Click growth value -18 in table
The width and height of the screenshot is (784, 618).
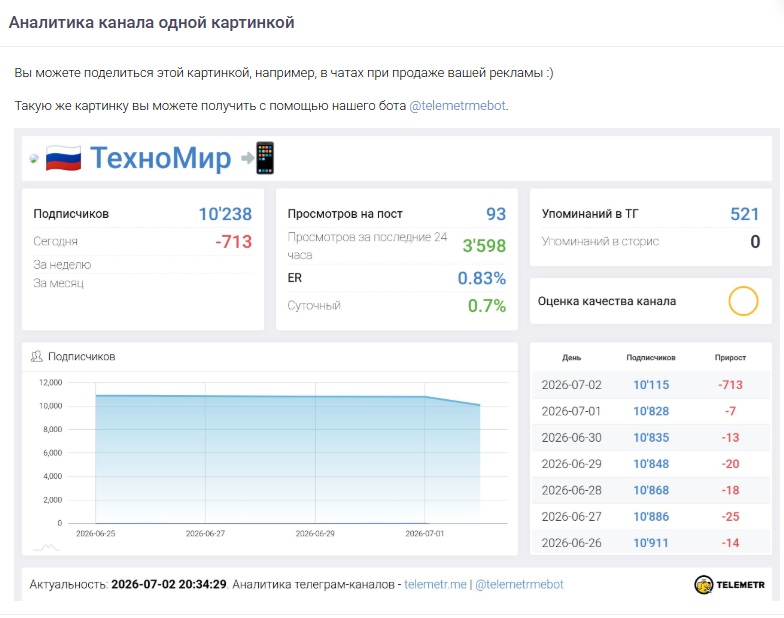(x=730, y=490)
